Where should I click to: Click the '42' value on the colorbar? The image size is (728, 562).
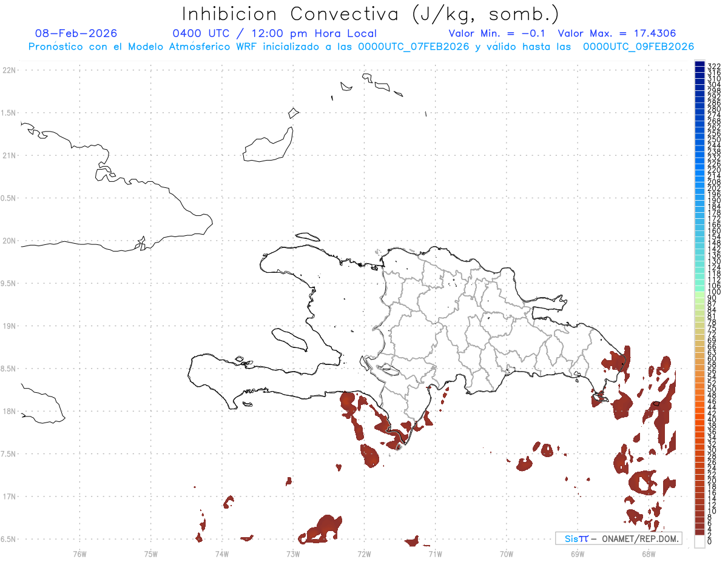coord(712,413)
